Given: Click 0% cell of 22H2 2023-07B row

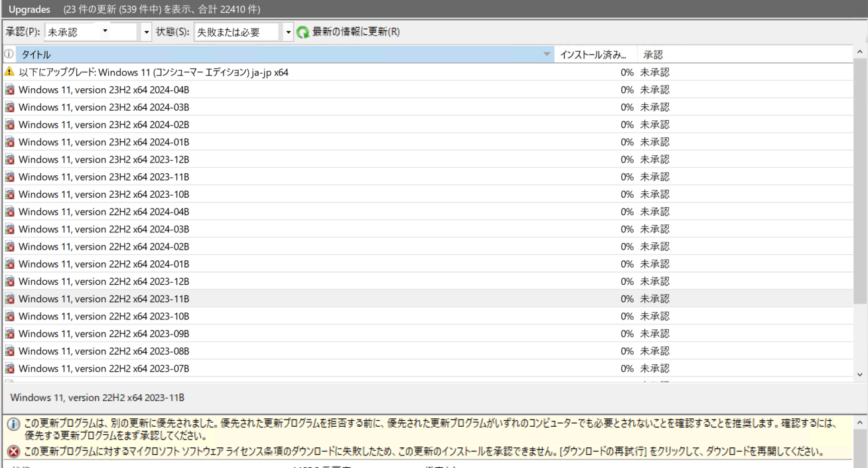Looking at the screenshot, I should (x=627, y=368).
